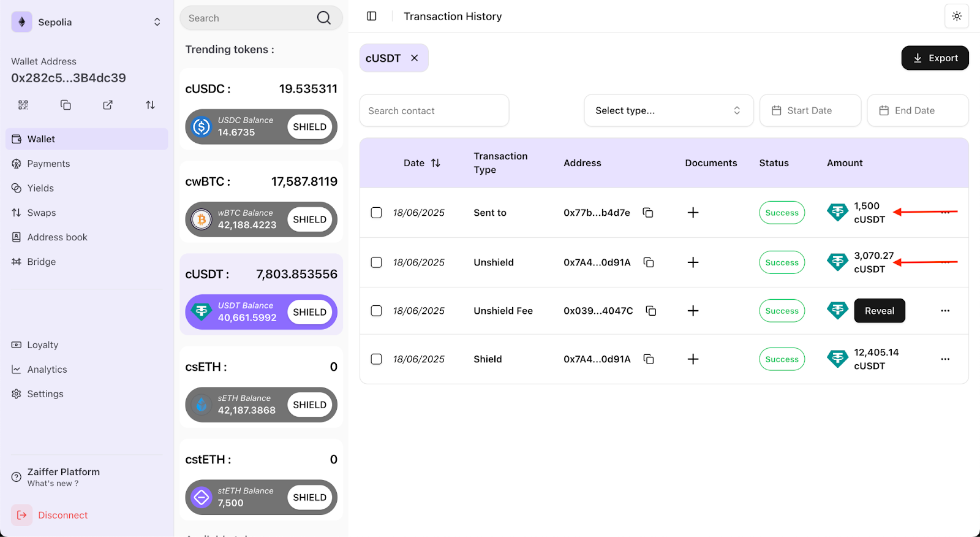Image resolution: width=980 pixels, height=537 pixels.
Task: Go to Payments
Action: point(87,164)
